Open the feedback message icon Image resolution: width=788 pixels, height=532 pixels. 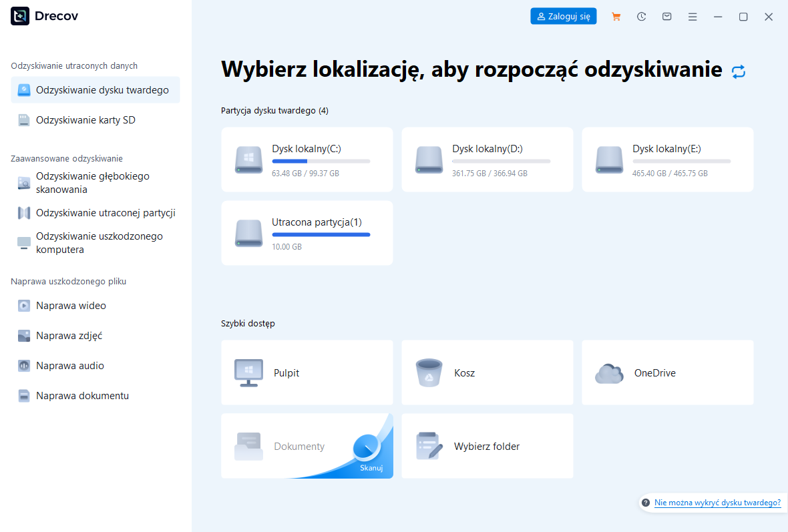(666, 16)
